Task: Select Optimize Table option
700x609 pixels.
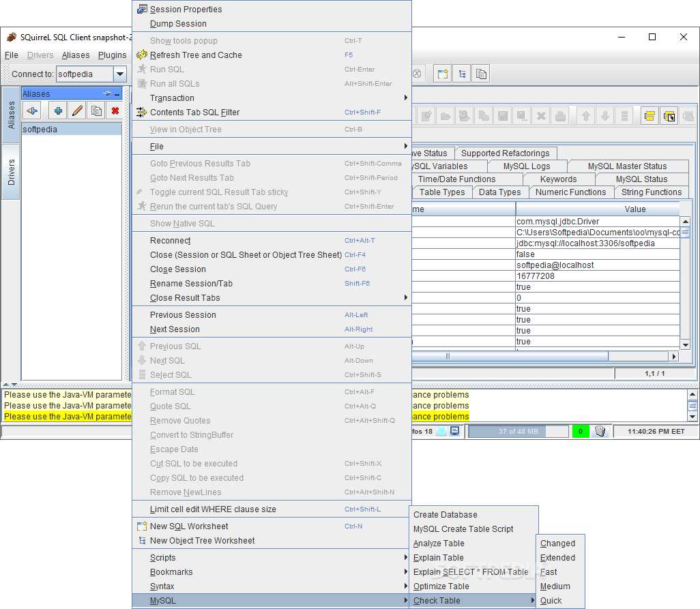Action: tap(473, 586)
